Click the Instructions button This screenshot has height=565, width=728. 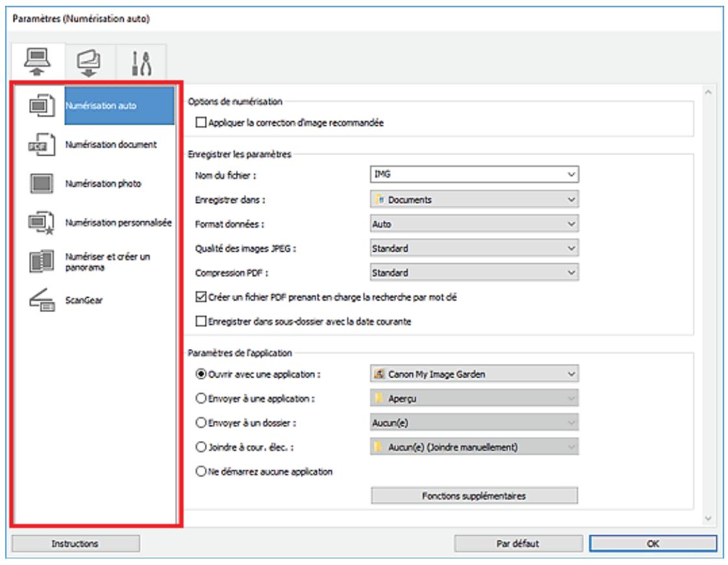(x=76, y=544)
